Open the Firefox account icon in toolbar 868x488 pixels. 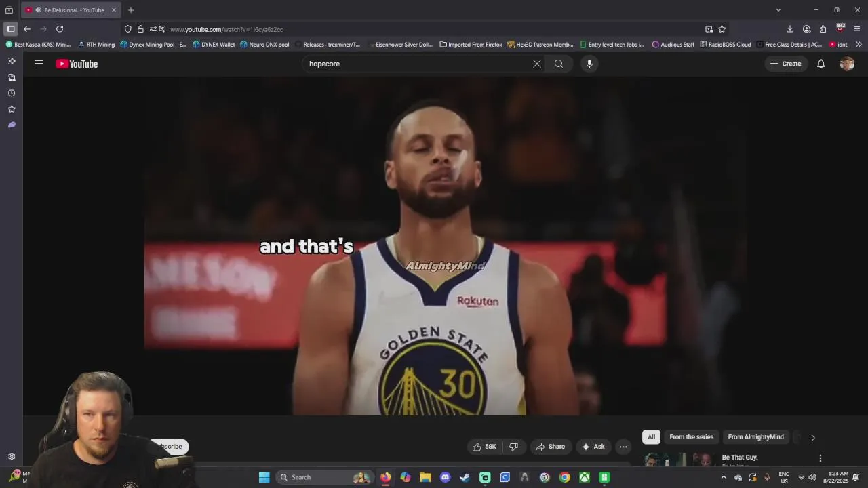tap(806, 29)
